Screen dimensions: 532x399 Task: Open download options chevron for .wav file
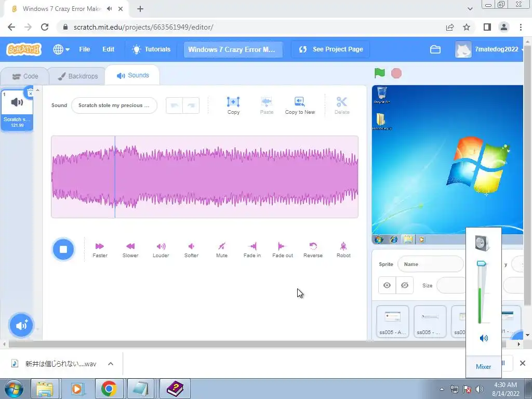(111, 364)
